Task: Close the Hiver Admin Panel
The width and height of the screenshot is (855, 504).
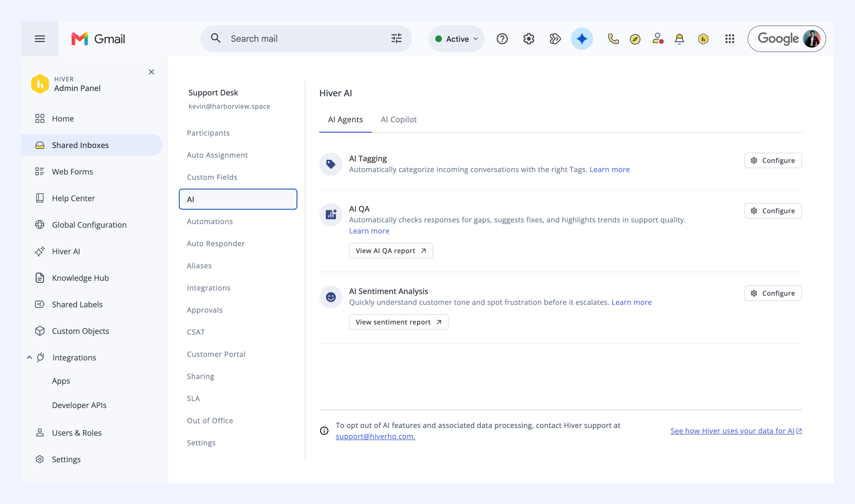Action: click(151, 72)
